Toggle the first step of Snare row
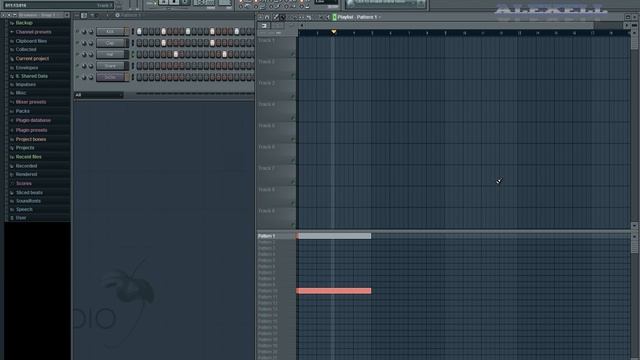This screenshot has height=360, width=640. pyautogui.click(x=139, y=66)
